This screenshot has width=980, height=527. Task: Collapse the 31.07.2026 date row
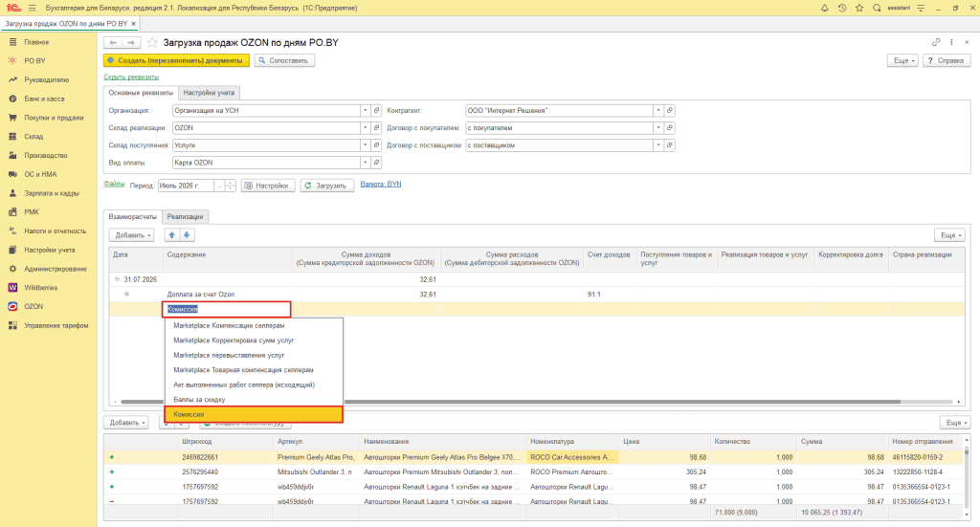click(x=117, y=279)
